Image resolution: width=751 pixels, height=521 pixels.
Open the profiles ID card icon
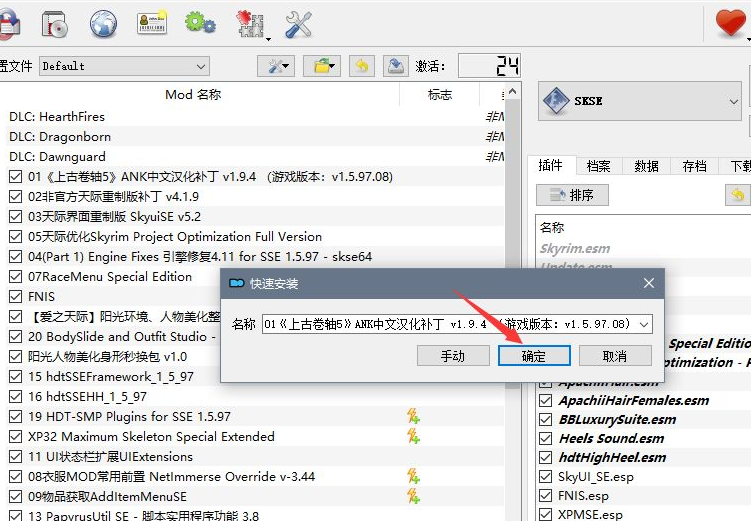pyautogui.click(x=152, y=23)
